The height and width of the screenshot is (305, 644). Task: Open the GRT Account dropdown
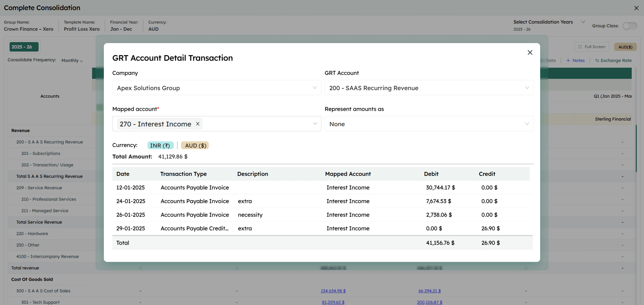click(x=429, y=88)
